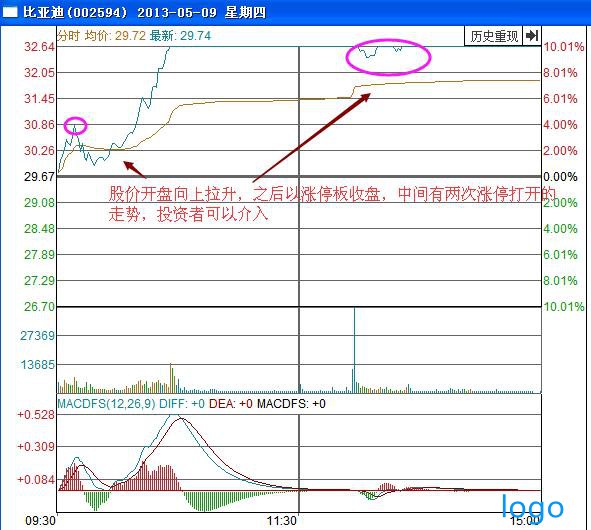
Task: Click price axis value 30.26
Action: [x=39, y=151]
